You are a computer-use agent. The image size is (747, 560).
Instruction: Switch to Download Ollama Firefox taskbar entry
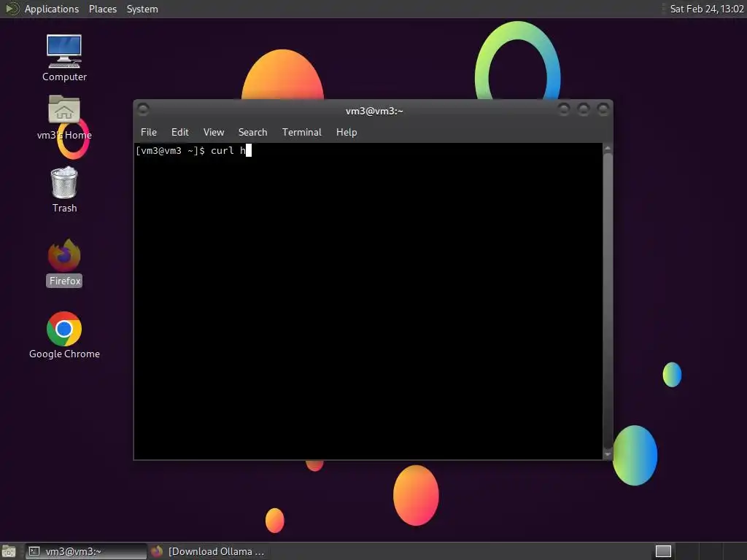point(208,551)
